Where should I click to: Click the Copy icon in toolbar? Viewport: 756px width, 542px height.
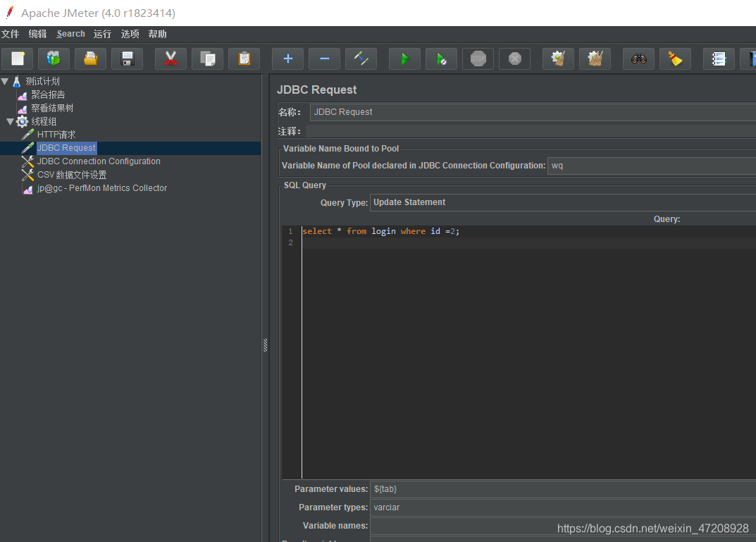207,58
